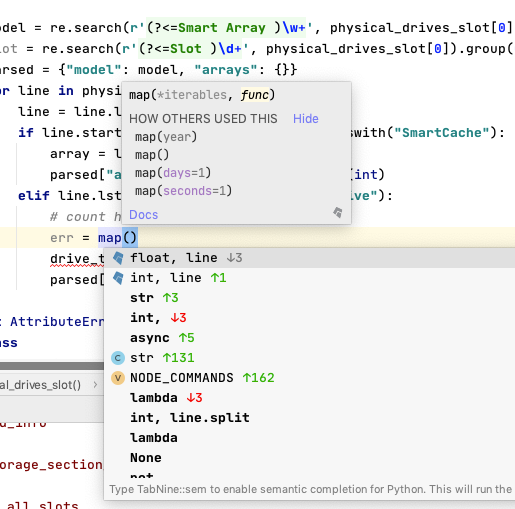Select the 'async ↑5' completion entry
The height and width of the screenshot is (509, 515).
tap(309, 338)
